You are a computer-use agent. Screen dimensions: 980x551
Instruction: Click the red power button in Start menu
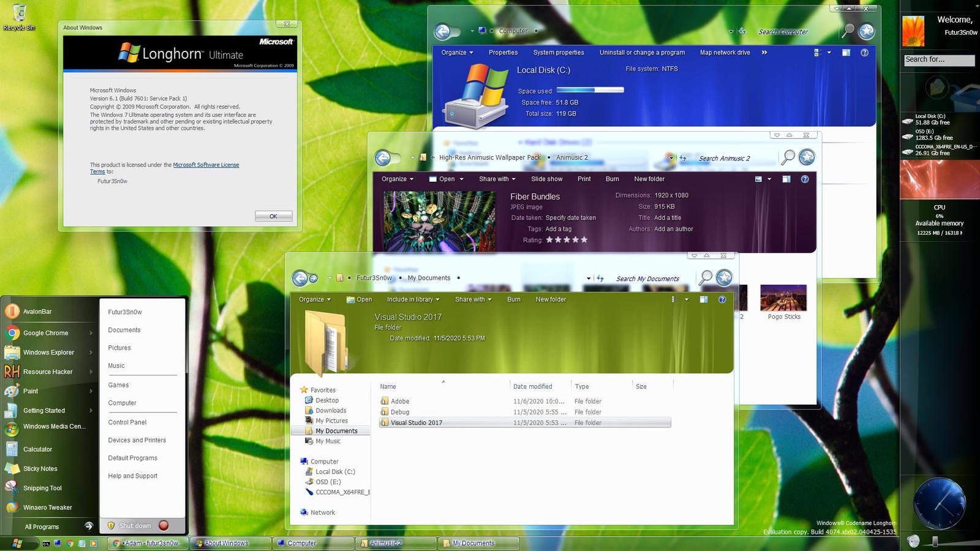pyautogui.click(x=164, y=525)
